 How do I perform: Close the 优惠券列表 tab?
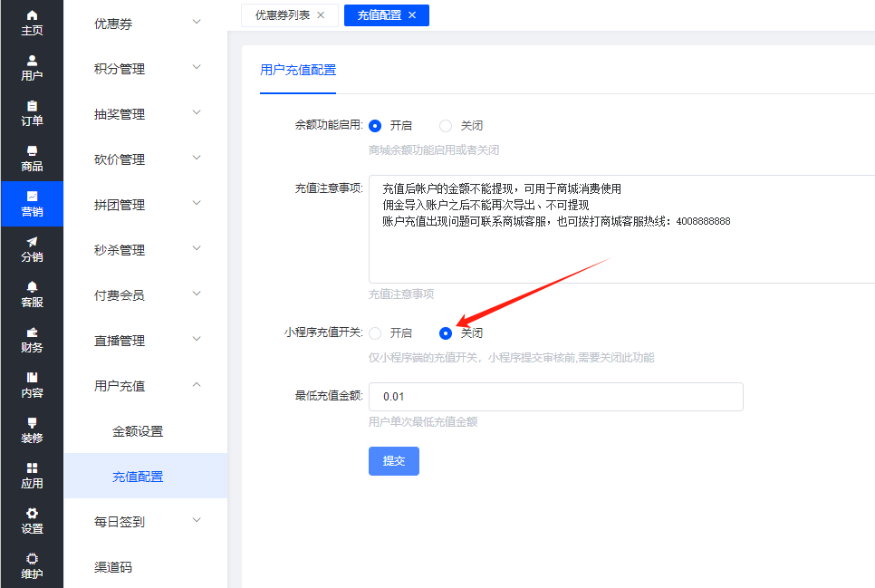coord(321,15)
